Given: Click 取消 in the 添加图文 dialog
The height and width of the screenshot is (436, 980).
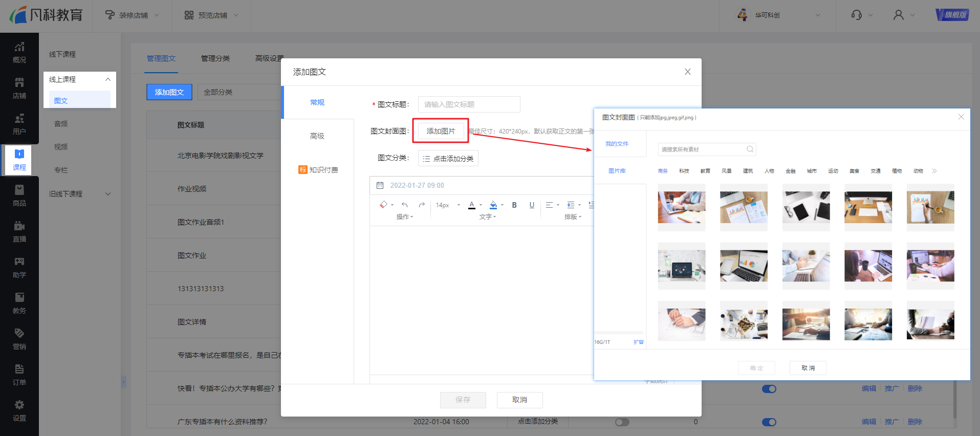Looking at the screenshot, I should [x=520, y=400].
